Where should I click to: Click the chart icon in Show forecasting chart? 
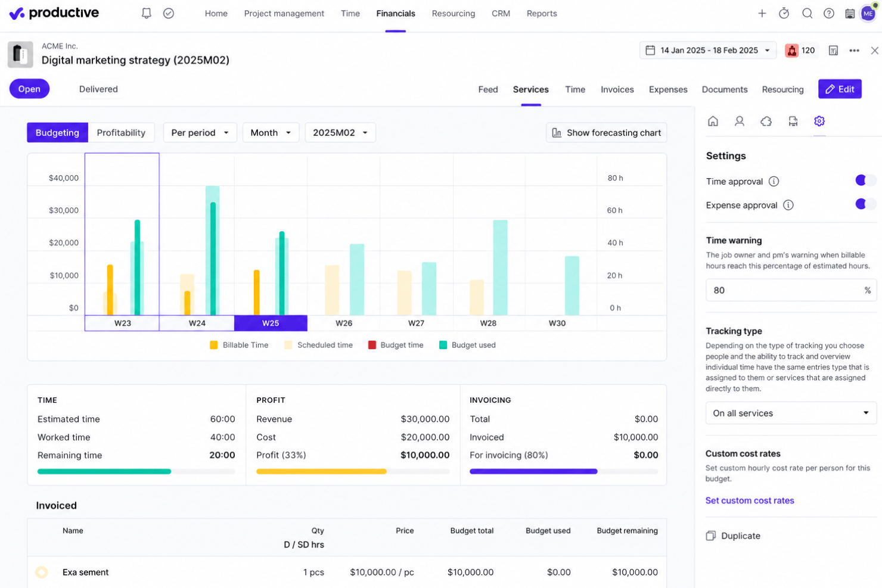tap(557, 132)
